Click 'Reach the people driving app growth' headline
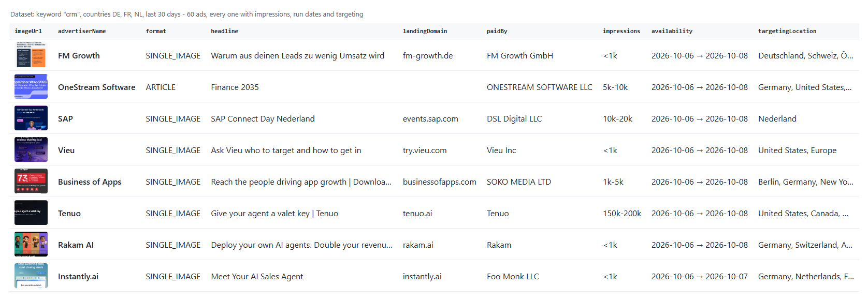The height and width of the screenshot is (301, 868). click(x=301, y=182)
